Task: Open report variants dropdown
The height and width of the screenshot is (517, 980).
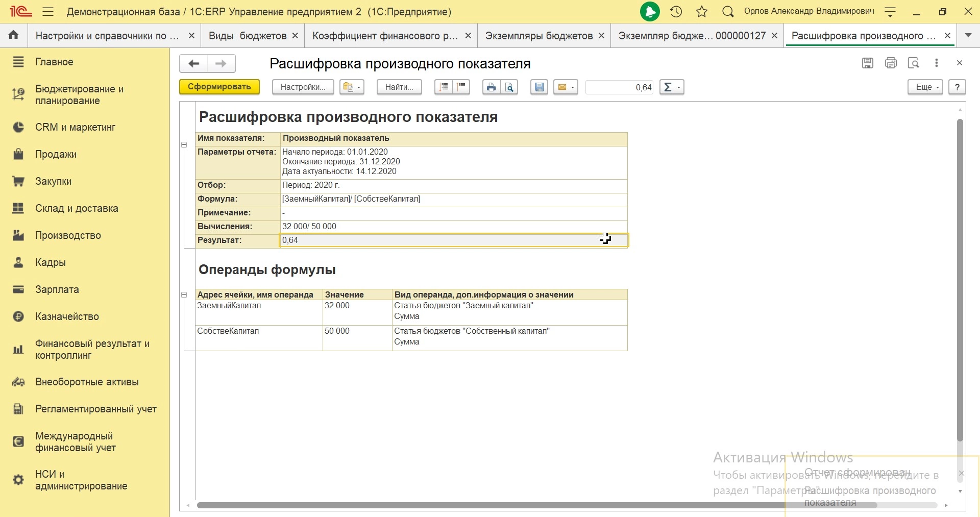Action: pos(352,87)
